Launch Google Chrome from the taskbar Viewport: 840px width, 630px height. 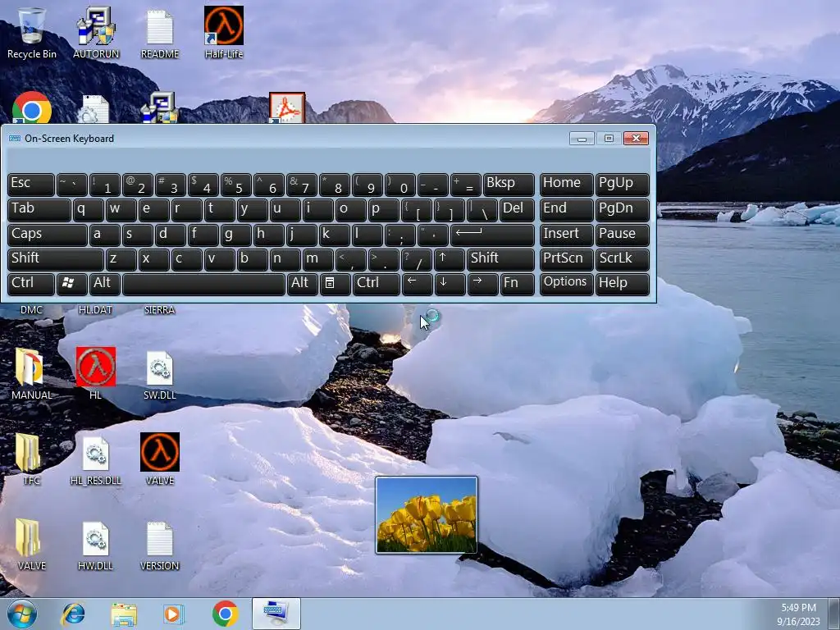click(225, 614)
